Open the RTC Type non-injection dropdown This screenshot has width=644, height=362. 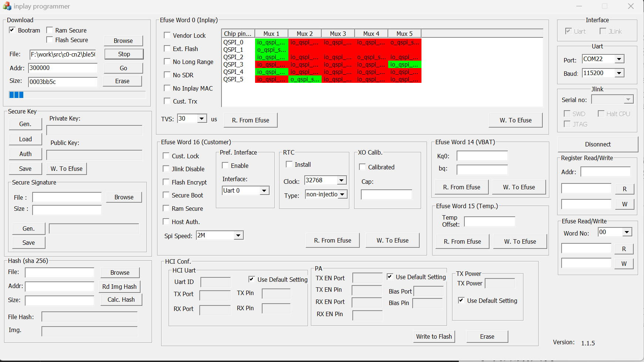pos(342,194)
